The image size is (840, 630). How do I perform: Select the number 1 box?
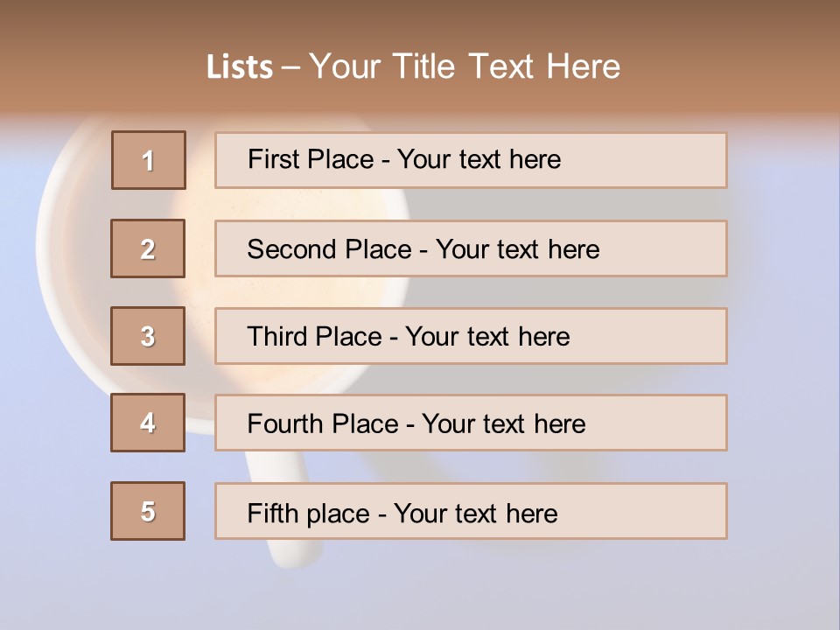tap(149, 160)
